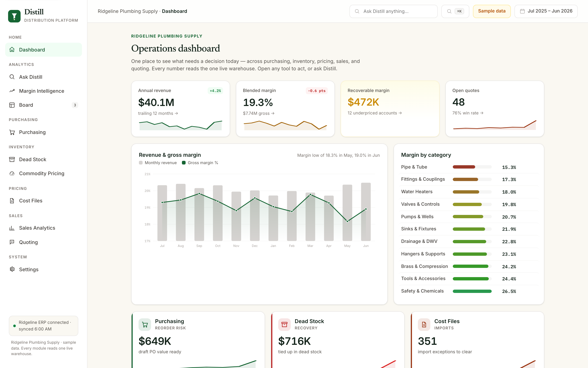Follow the $7.74M gross link

click(x=259, y=113)
